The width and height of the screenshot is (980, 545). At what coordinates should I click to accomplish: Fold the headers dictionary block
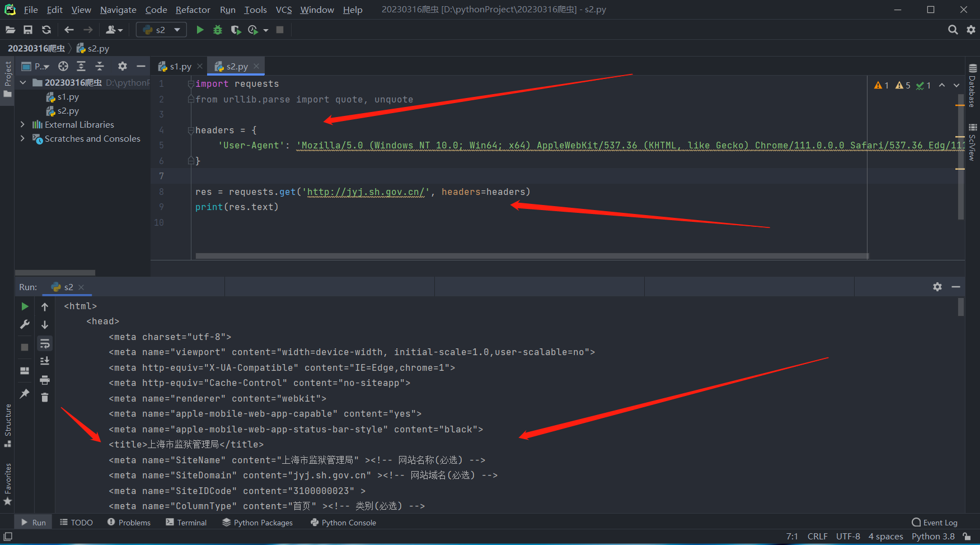tap(191, 130)
